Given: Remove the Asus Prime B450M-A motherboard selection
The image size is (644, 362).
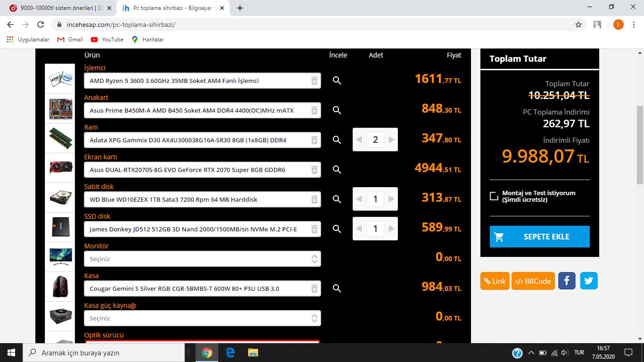Looking at the screenshot, I should [x=314, y=111].
